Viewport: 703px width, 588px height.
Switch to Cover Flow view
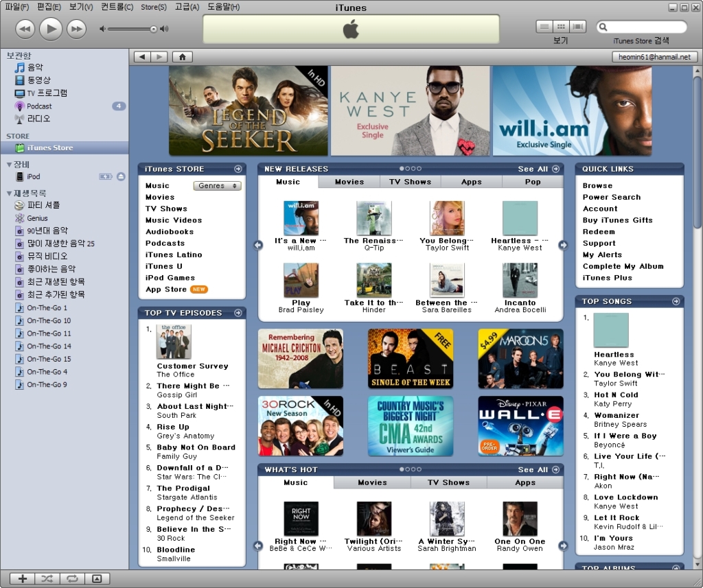point(578,27)
